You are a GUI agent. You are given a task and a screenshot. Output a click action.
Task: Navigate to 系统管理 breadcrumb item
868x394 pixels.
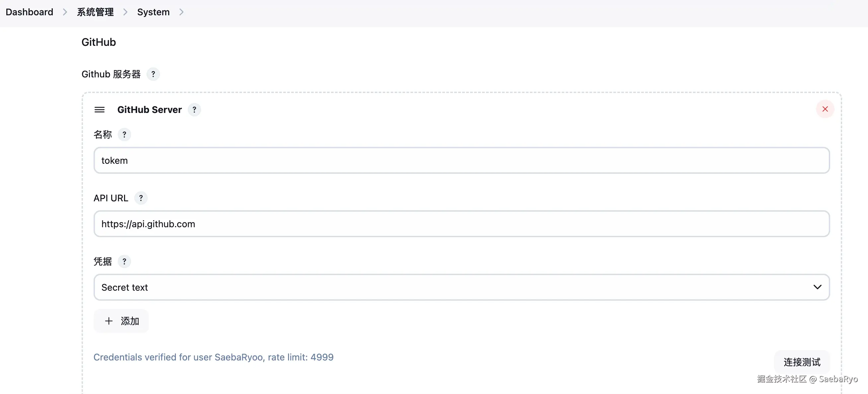95,12
